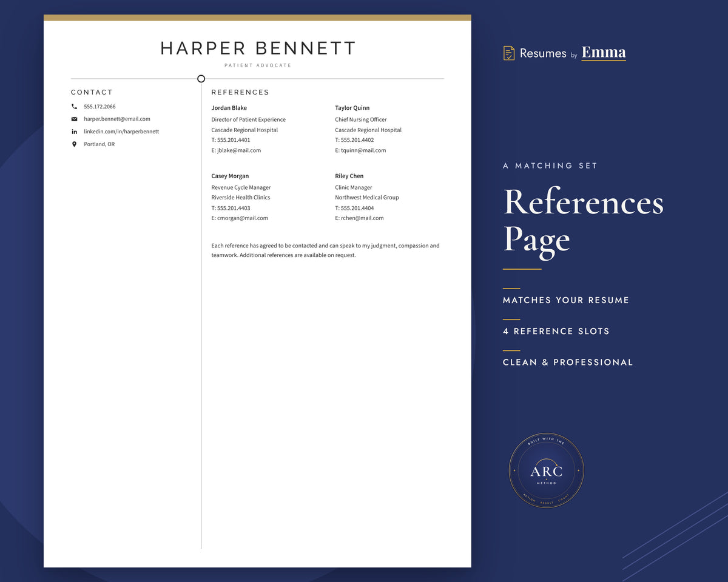The height and width of the screenshot is (582, 728).
Task: Click Riverside Health Clinics text
Action: [x=240, y=198]
